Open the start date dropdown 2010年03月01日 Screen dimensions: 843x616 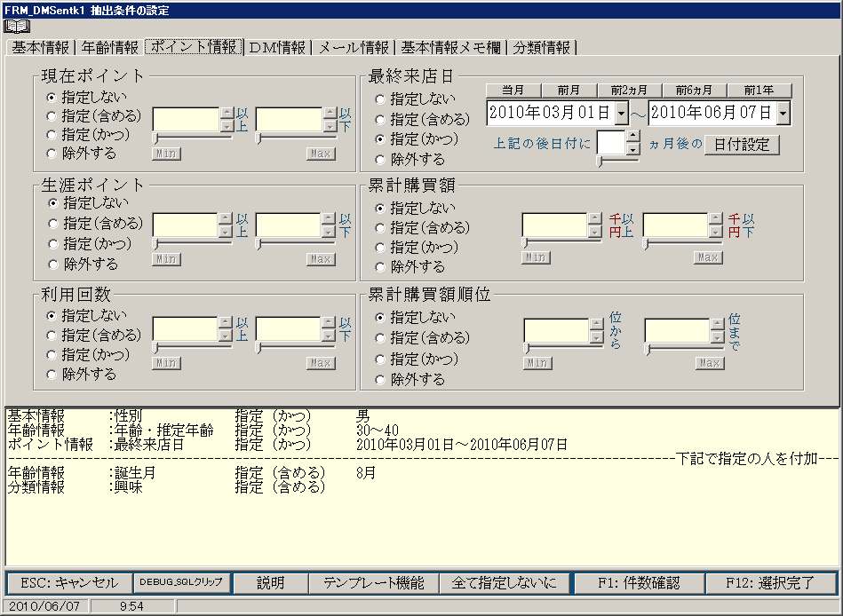click(x=621, y=114)
